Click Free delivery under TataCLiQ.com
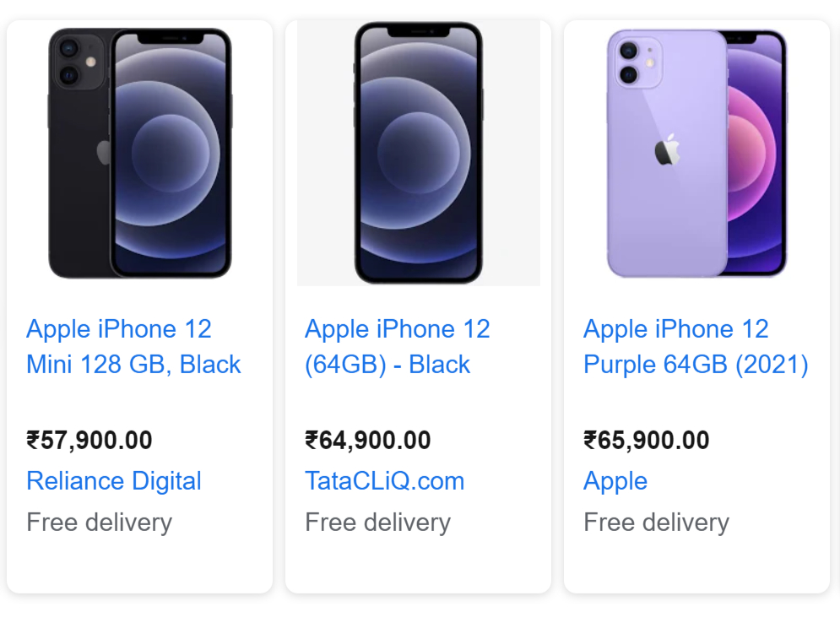 click(377, 523)
